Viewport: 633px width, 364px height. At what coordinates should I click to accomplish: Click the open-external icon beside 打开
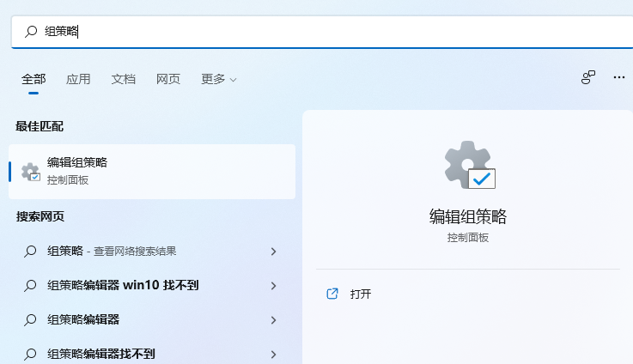(332, 294)
